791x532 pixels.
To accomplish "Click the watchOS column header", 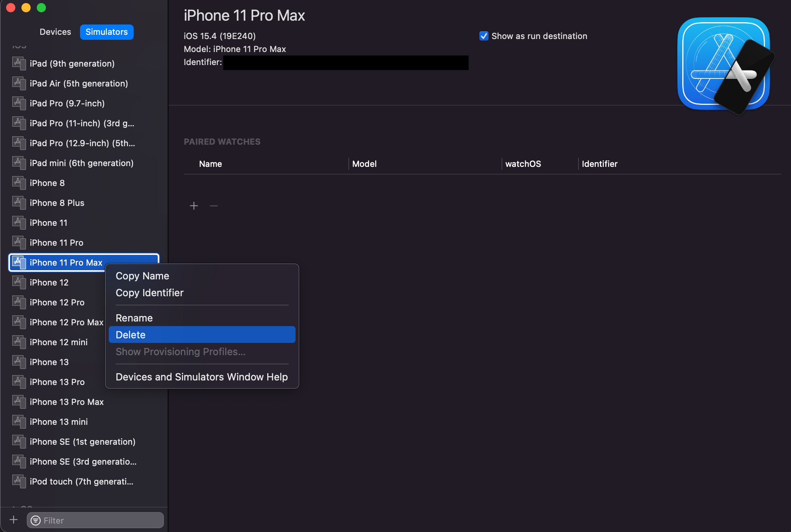I will (x=523, y=164).
